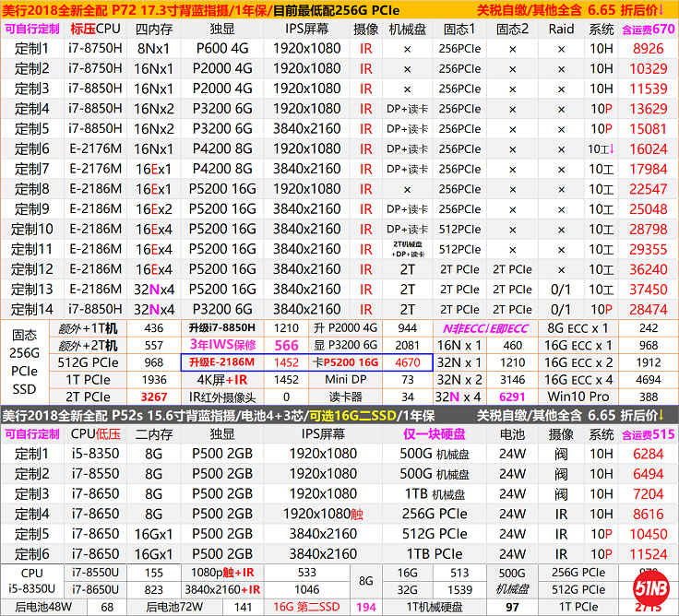Click the 固态 256G PCIe SSD merged cell
679x616 pixels.
tap(25, 362)
